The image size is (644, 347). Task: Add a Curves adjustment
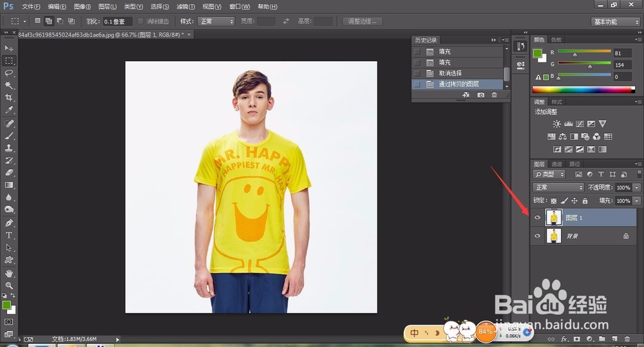click(x=580, y=124)
